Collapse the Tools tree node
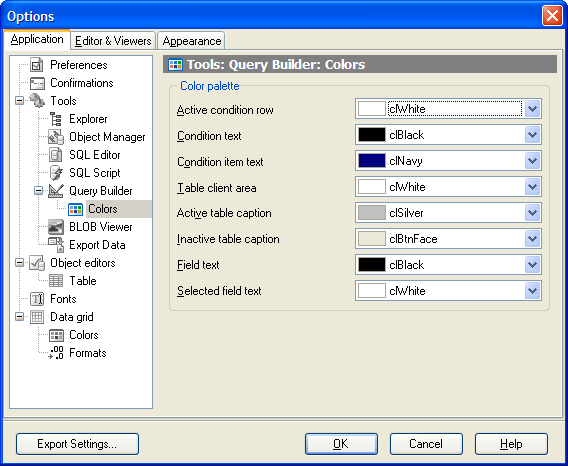Screen dimensions: 568x466 tap(20, 101)
